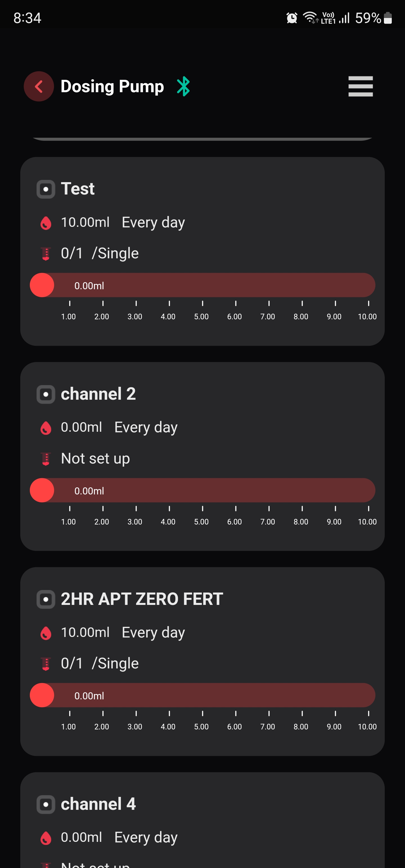Tap the droplet icon in Test card
This screenshot has width=405, height=868.
tap(46, 223)
